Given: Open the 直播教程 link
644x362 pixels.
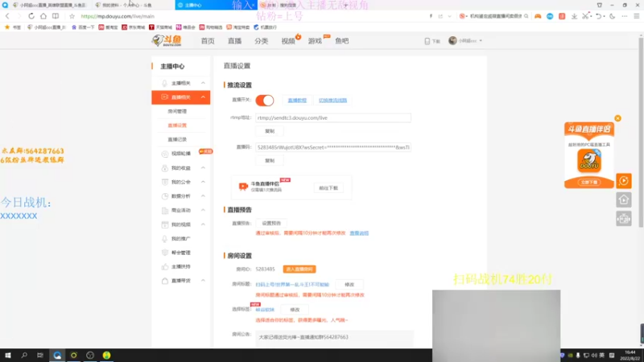Looking at the screenshot, I should click(297, 100).
